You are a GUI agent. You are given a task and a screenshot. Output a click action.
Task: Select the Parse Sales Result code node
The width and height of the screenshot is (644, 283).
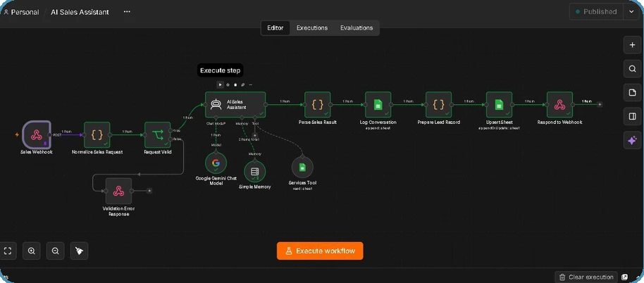coord(317,105)
